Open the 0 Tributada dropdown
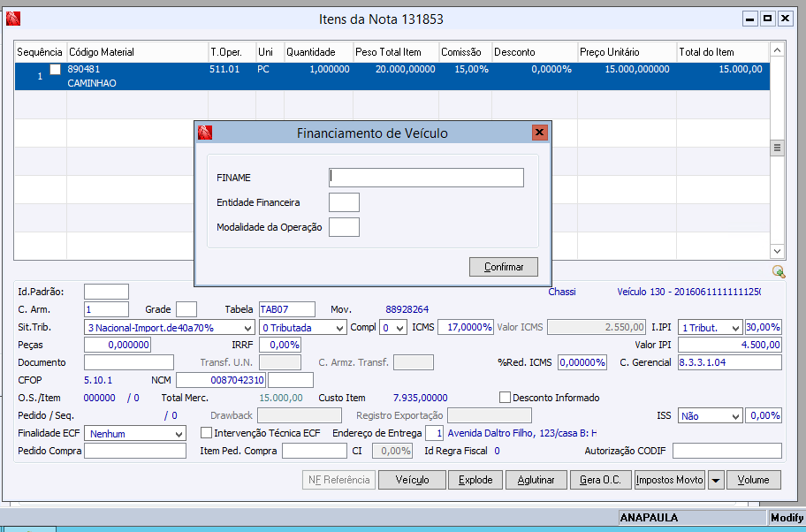806x532 pixels. click(x=339, y=328)
